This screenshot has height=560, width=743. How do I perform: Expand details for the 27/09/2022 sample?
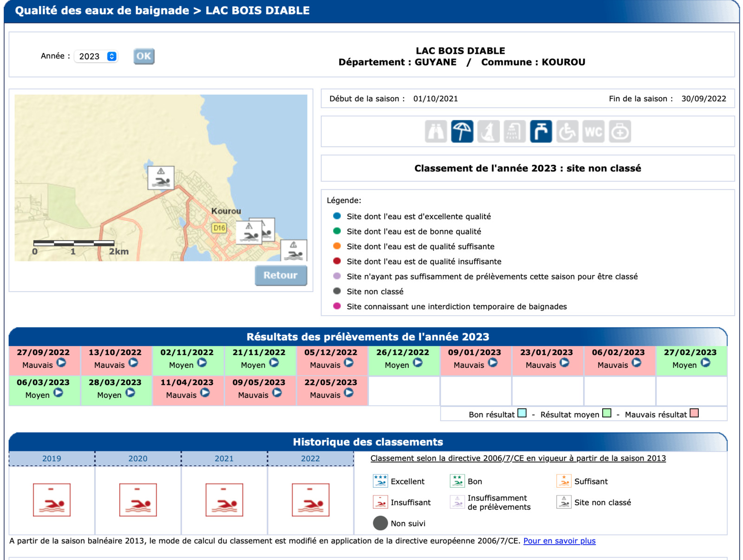(x=61, y=363)
